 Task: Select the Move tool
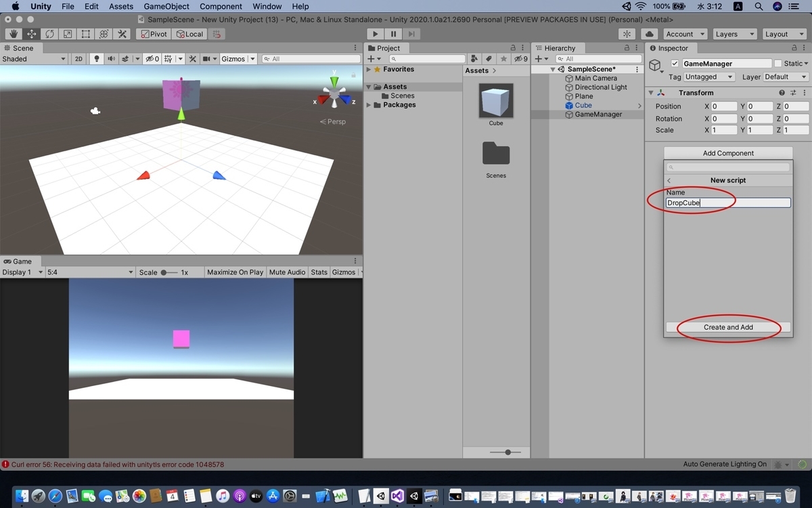(x=32, y=34)
